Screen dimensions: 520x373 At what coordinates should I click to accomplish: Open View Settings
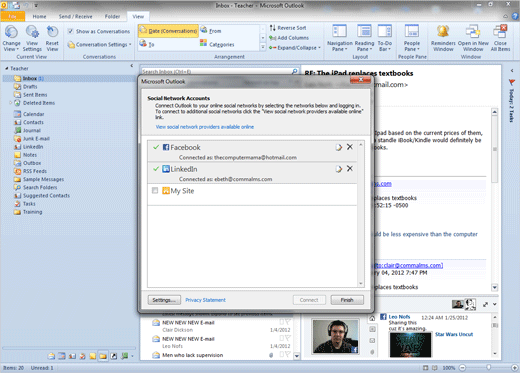[x=32, y=39]
